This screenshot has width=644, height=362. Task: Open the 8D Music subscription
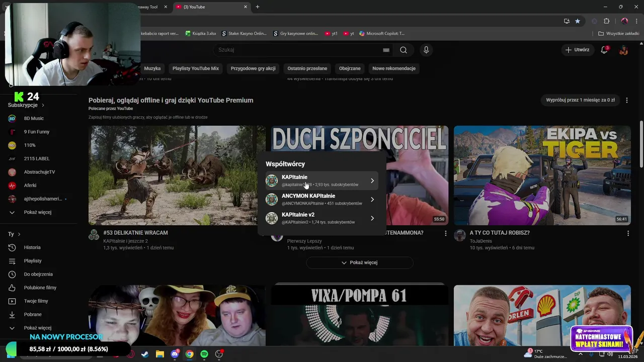point(34,119)
